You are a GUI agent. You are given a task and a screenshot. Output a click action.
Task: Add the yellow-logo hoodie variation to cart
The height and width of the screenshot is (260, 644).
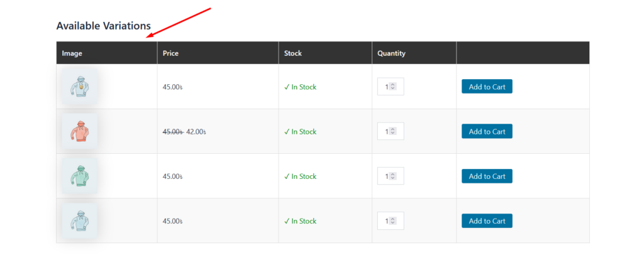pyautogui.click(x=487, y=87)
